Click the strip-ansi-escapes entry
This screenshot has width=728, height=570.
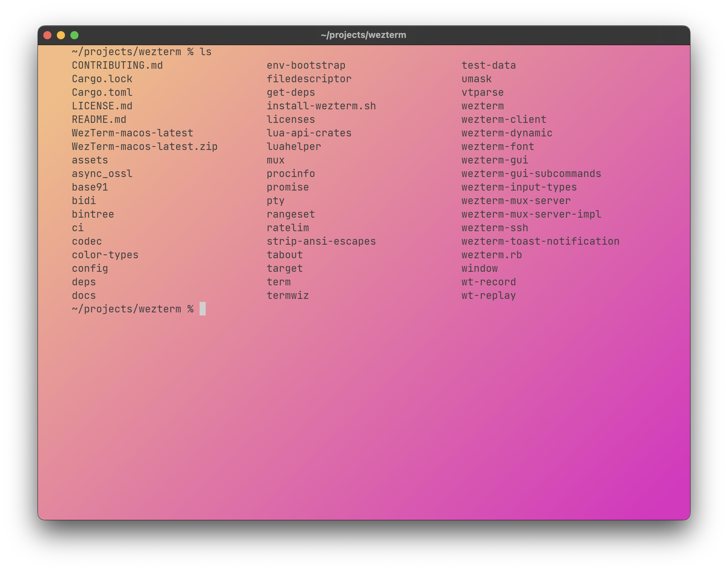coord(321,241)
